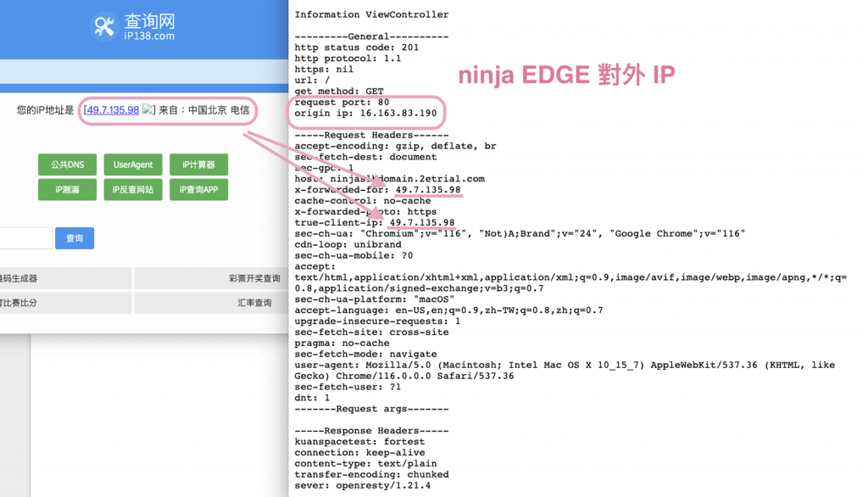Select the 'https: nil' line
868x497 pixels.
point(324,70)
